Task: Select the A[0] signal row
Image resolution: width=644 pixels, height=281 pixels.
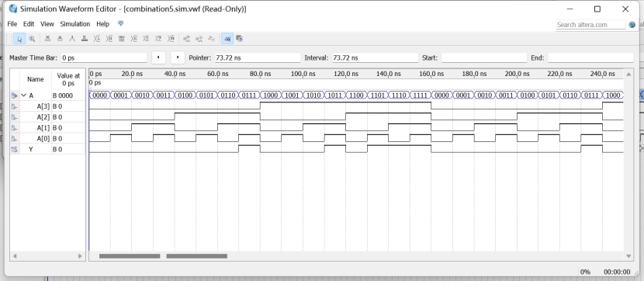Action: click(x=47, y=138)
